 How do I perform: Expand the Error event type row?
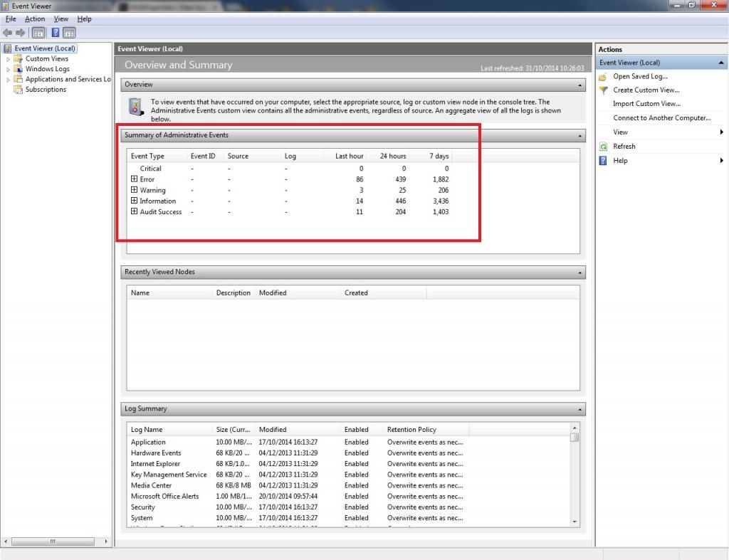point(134,179)
